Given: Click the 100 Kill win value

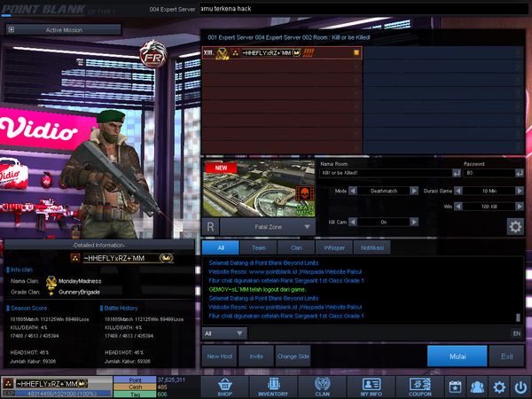Looking at the screenshot, I should coord(489,207).
